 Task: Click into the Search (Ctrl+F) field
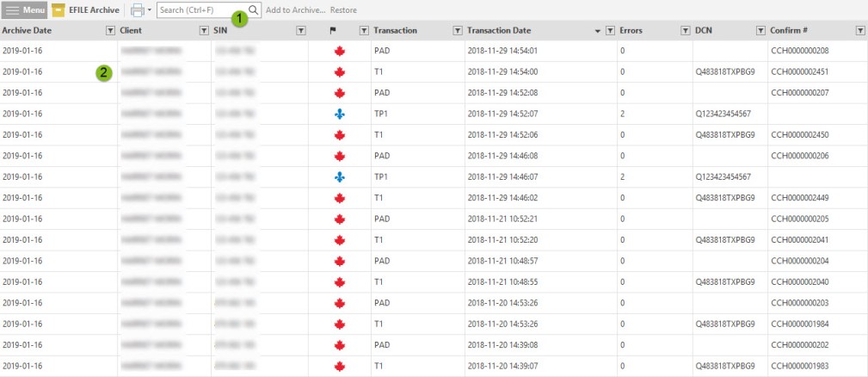click(201, 10)
